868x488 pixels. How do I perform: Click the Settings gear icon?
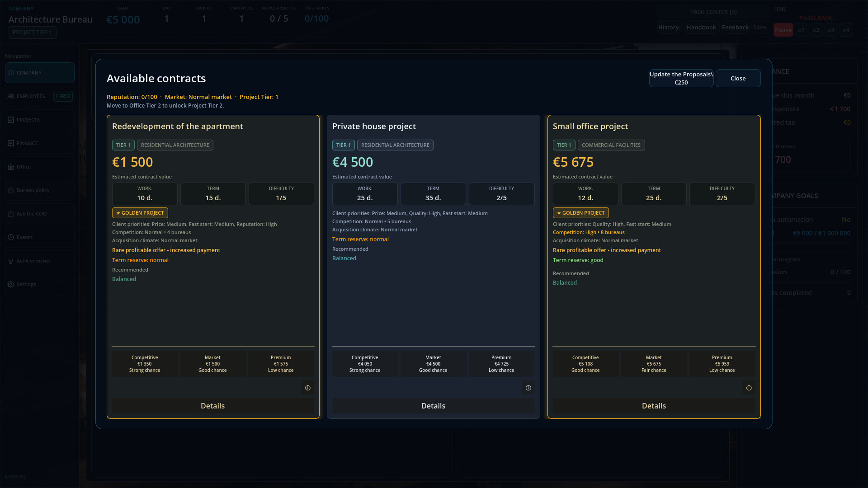click(x=11, y=284)
